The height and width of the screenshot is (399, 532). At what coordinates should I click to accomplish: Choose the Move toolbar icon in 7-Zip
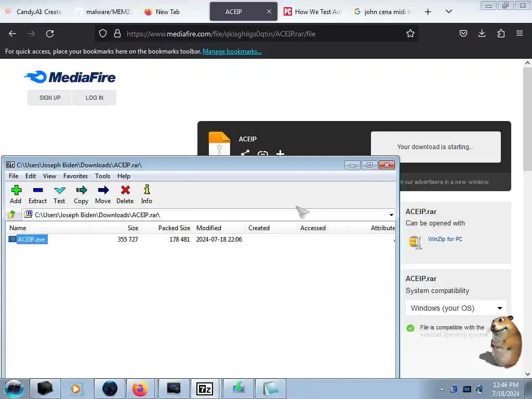pos(103,194)
